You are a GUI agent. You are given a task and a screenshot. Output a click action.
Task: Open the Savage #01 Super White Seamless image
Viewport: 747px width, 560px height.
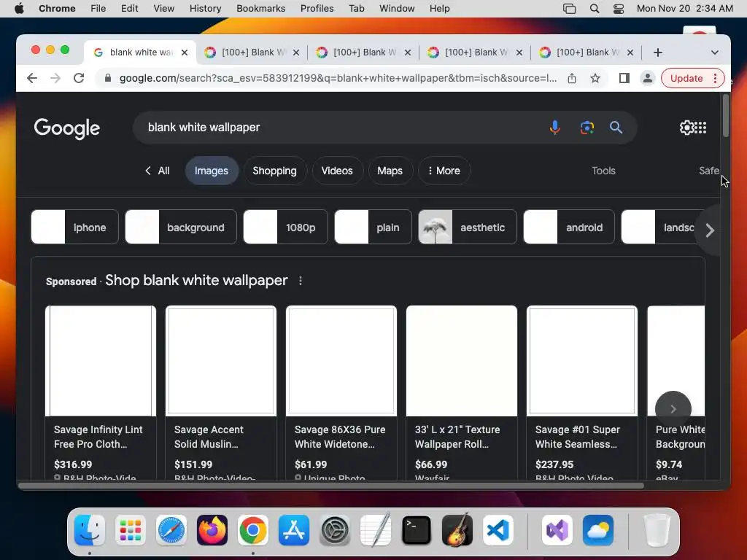[582, 360]
